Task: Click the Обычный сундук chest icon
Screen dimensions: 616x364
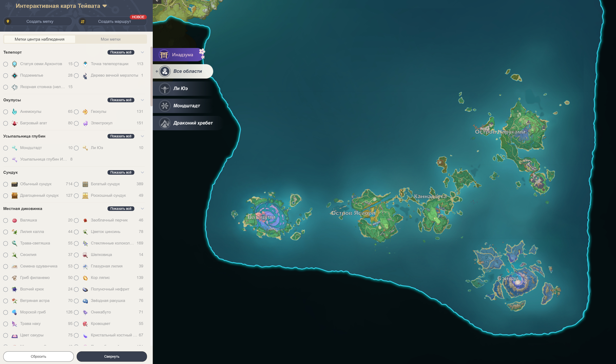Action: pos(15,184)
